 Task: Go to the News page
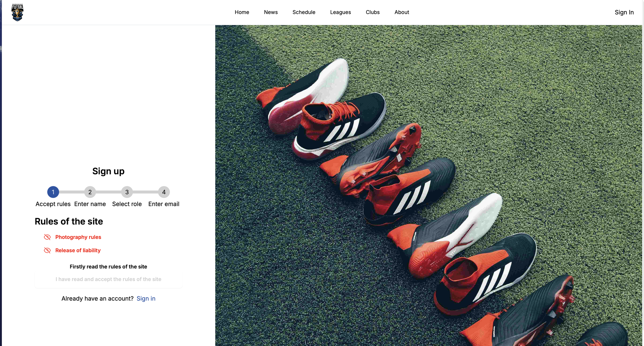(x=270, y=12)
